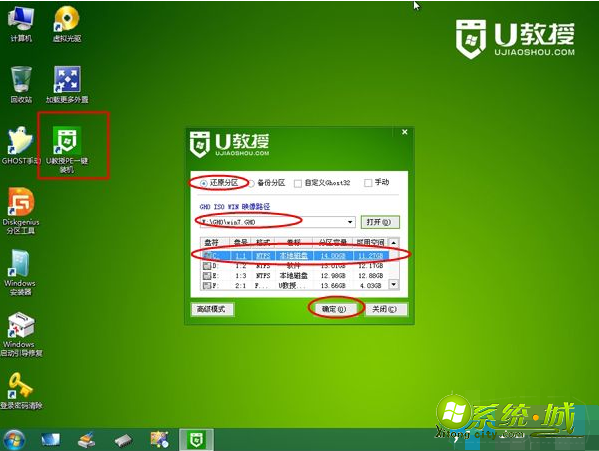Click the 打开(O) button
The height and width of the screenshot is (451, 599).
tap(380, 222)
